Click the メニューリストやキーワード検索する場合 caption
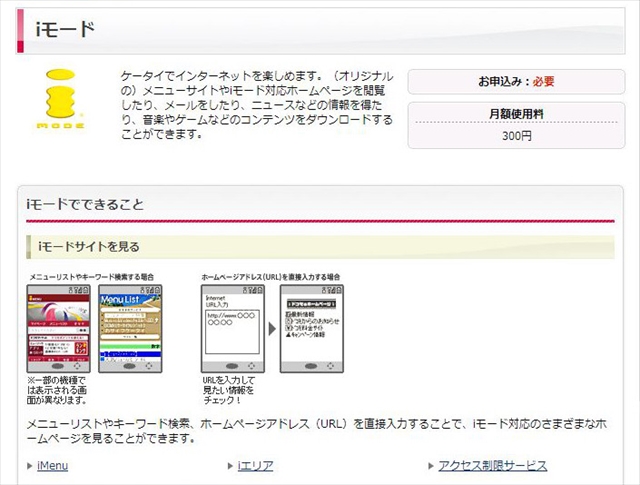640x485 pixels. [x=92, y=277]
